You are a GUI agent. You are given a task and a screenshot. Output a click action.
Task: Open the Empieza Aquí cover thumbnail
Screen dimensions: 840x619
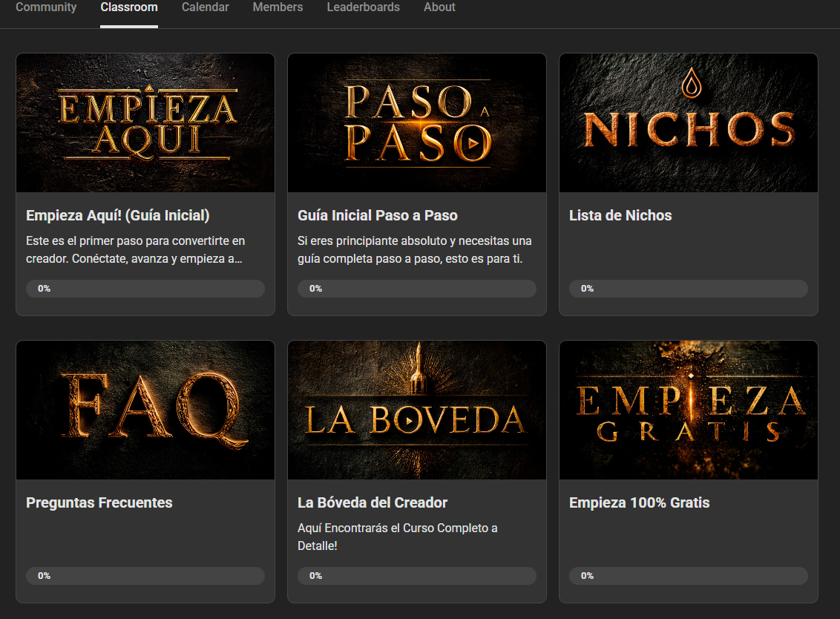[145, 122]
